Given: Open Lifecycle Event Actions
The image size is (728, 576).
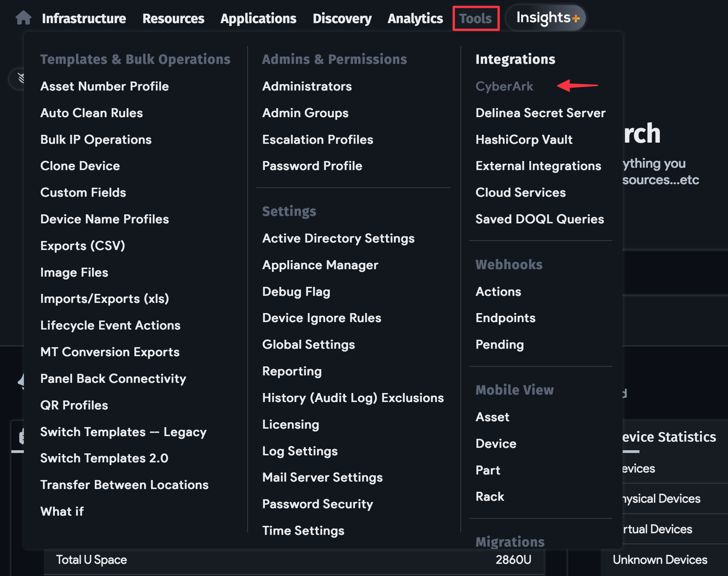Looking at the screenshot, I should pos(110,325).
